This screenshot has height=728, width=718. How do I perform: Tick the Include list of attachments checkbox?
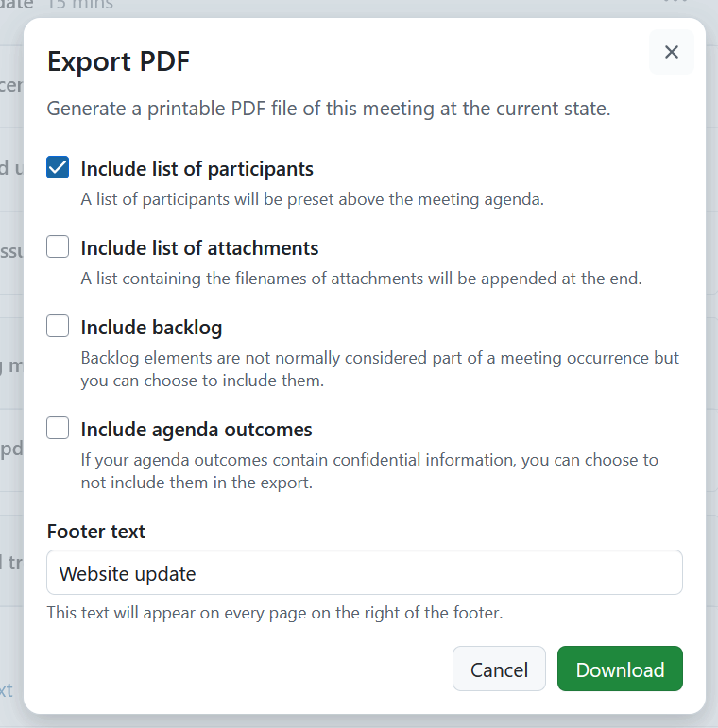(59, 247)
